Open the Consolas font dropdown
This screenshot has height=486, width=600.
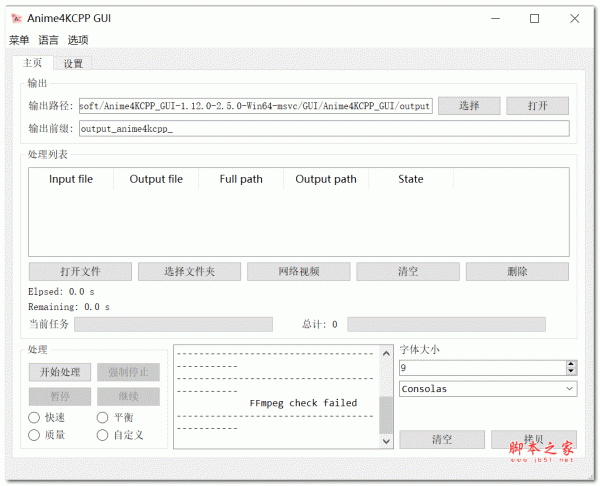click(488, 389)
